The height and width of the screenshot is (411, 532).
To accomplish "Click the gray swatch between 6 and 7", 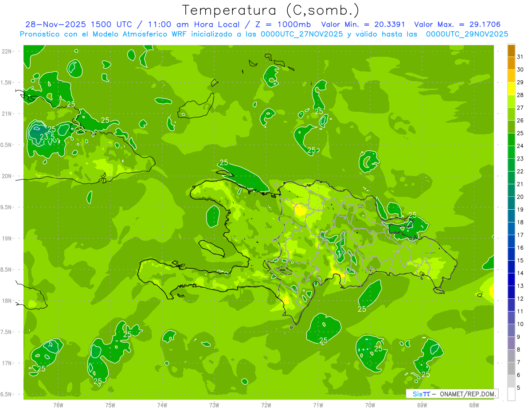I will pos(511,369).
